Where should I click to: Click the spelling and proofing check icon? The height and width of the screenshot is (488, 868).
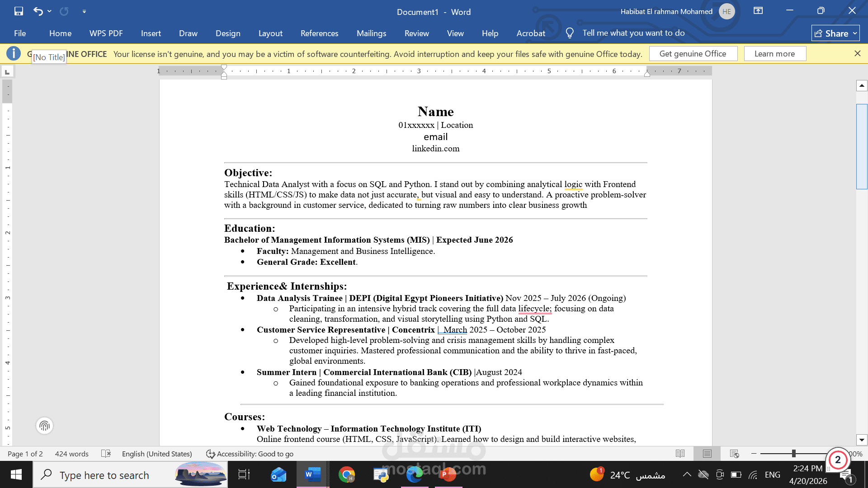[106, 454]
